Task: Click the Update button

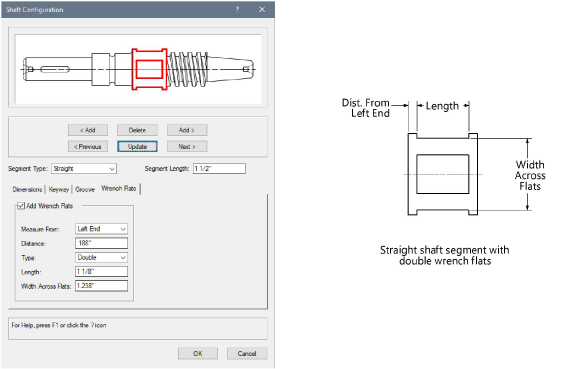Action: click(x=137, y=147)
